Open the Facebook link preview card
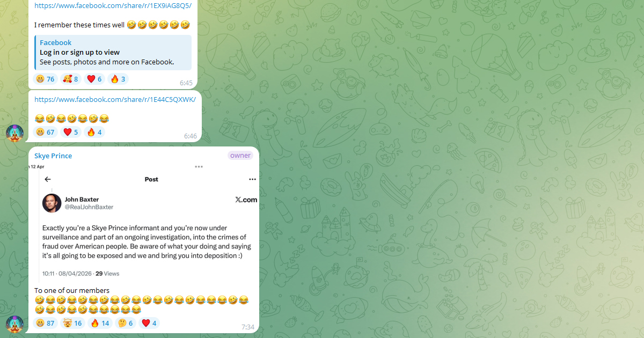 pyautogui.click(x=113, y=53)
